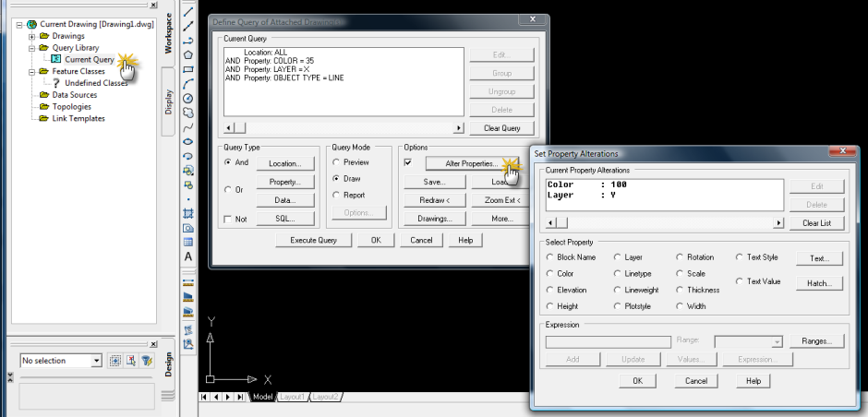
Task: Click the Select Objects icon in Properties palette
Action: tap(130, 361)
